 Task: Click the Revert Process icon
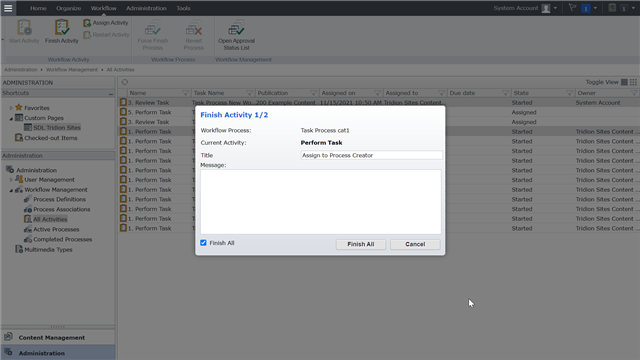[193, 29]
